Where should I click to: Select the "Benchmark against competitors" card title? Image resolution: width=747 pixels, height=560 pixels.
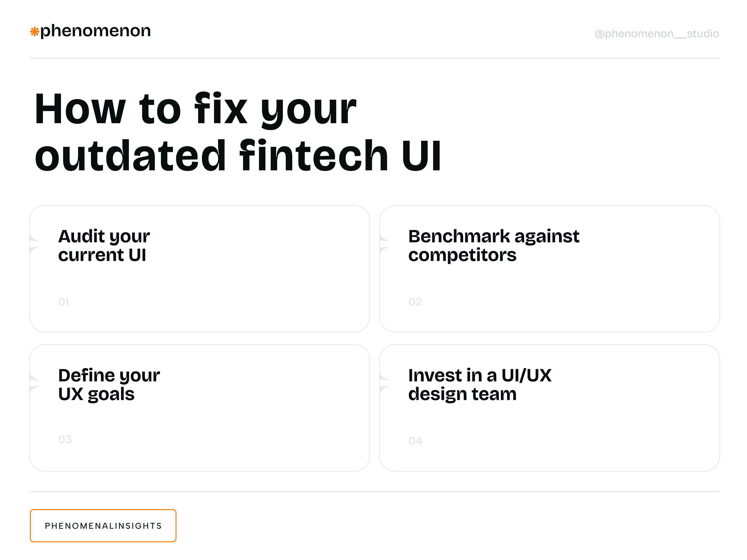pos(493,245)
